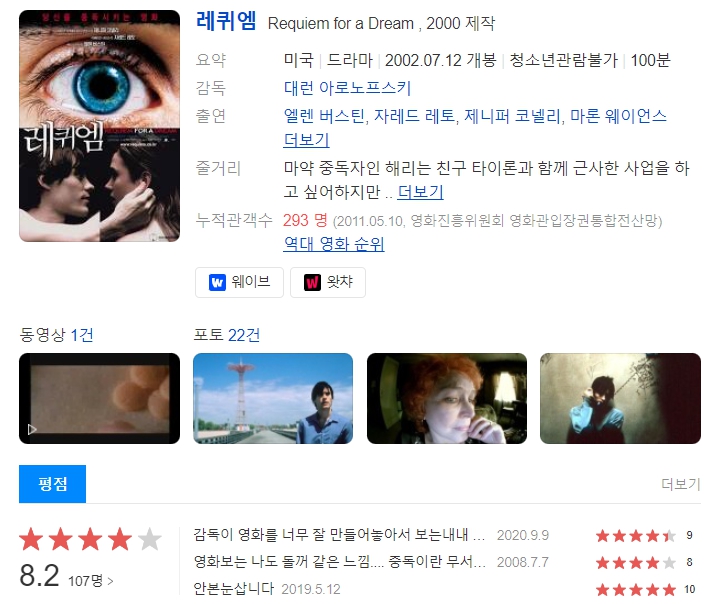Select the 평점 tab
This screenshot has height=604, width=720.
(x=52, y=484)
